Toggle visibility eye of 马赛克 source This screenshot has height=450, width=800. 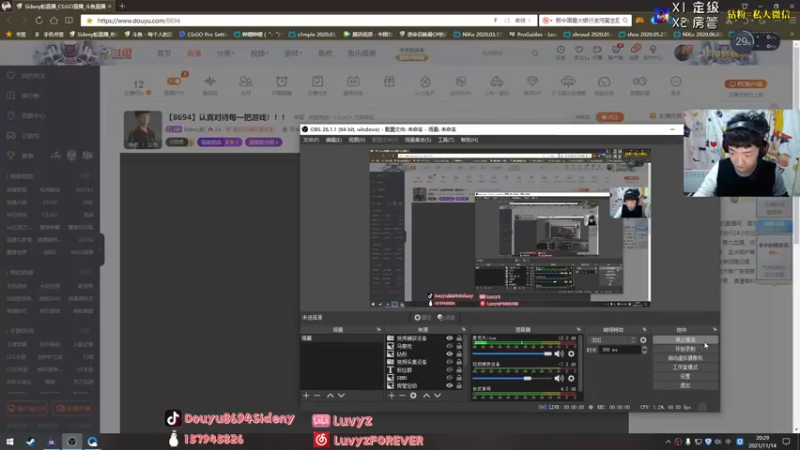[x=449, y=346]
